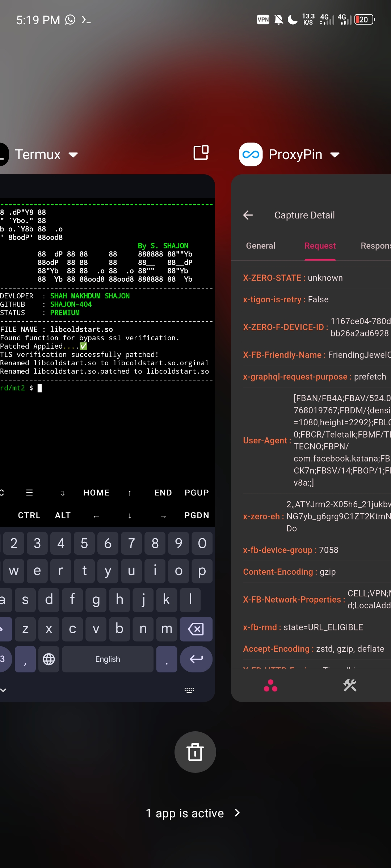Tap the left arrow key in Termux extra keys

(96, 516)
